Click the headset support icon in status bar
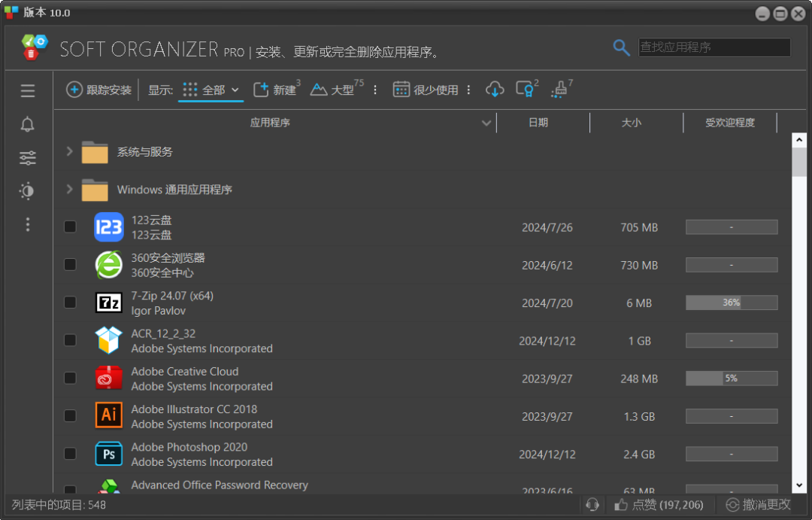812x520 pixels. click(592, 504)
